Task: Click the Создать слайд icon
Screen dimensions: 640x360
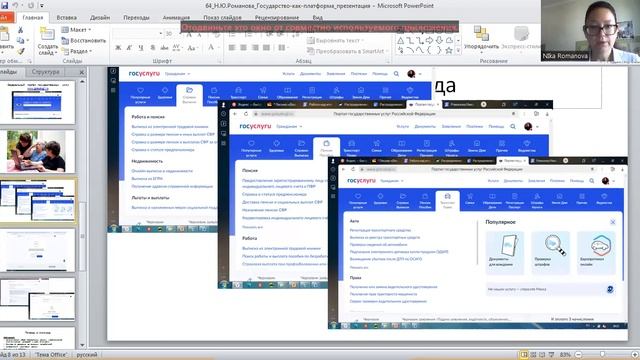Action: click(x=47, y=34)
